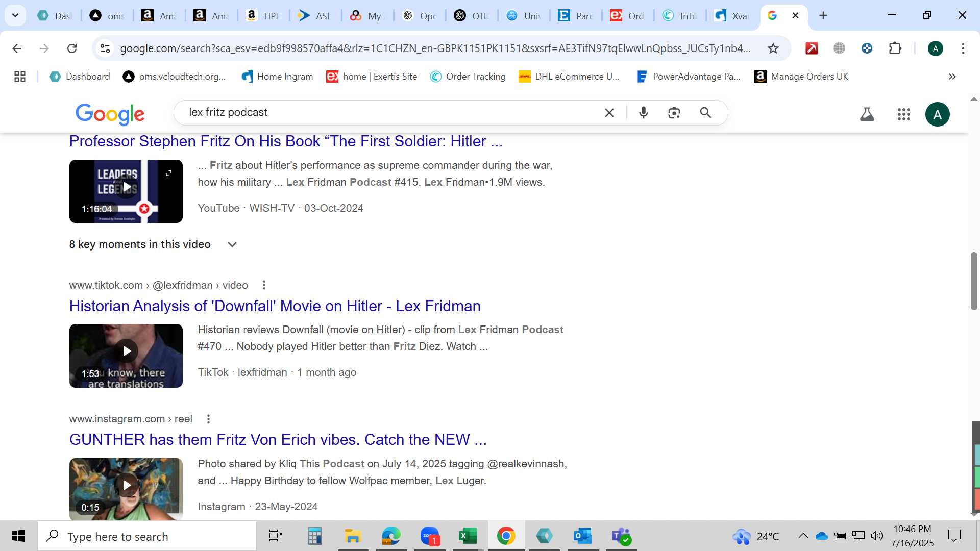
Task: Open Search Labs flask icon
Action: point(867,114)
